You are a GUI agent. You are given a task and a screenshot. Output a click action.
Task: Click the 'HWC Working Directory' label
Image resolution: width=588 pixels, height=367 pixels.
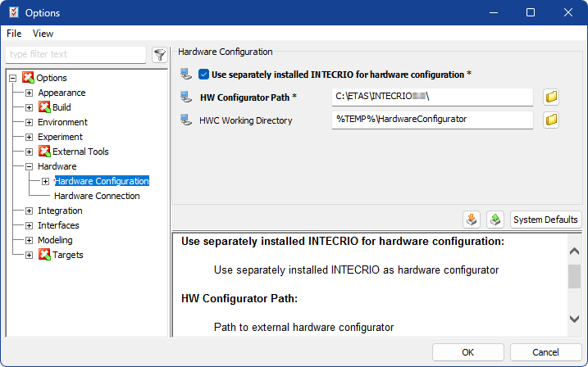(x=246, y=120)
